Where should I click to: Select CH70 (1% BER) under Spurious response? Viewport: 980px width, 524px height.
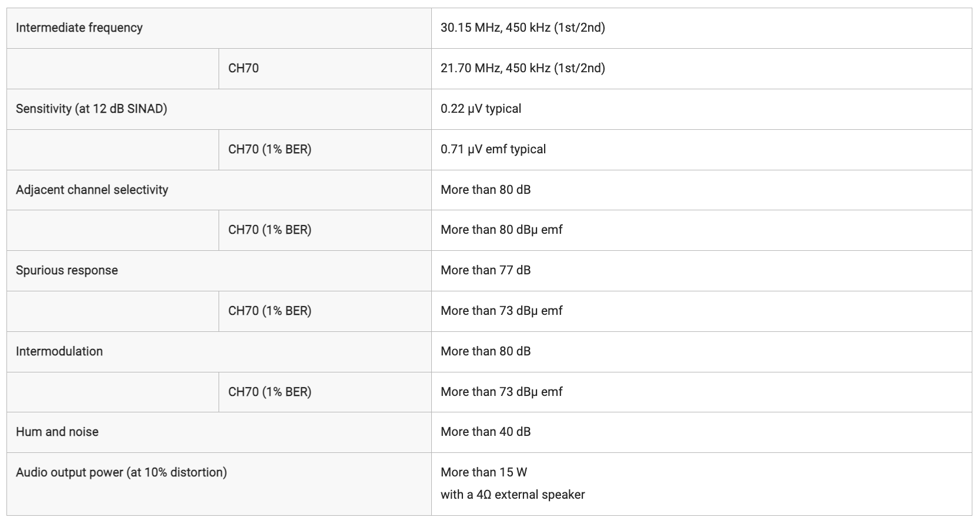click(325, 311)
